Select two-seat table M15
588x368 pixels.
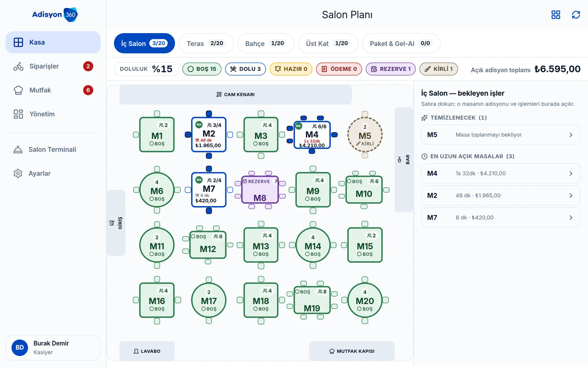tap(365, 245)
